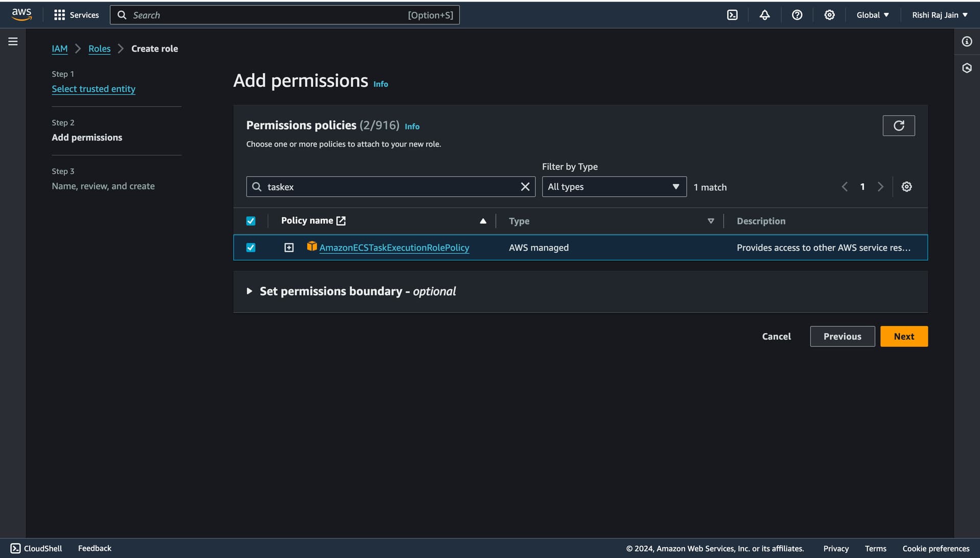The width and height of the screenshot is (980, 558).
Task: Uncheck the select-all policies checkbox
Action: pos(251,221)
